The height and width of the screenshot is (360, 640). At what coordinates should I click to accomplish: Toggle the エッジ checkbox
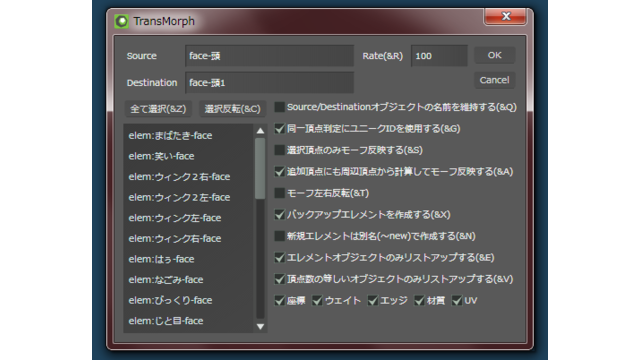(x=373, y=301)
